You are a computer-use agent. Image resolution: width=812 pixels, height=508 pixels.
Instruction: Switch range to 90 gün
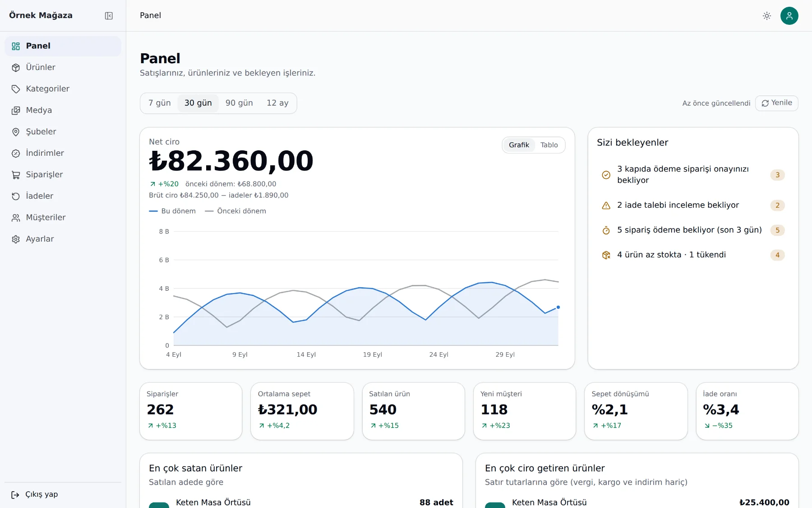tap(239, 103)
